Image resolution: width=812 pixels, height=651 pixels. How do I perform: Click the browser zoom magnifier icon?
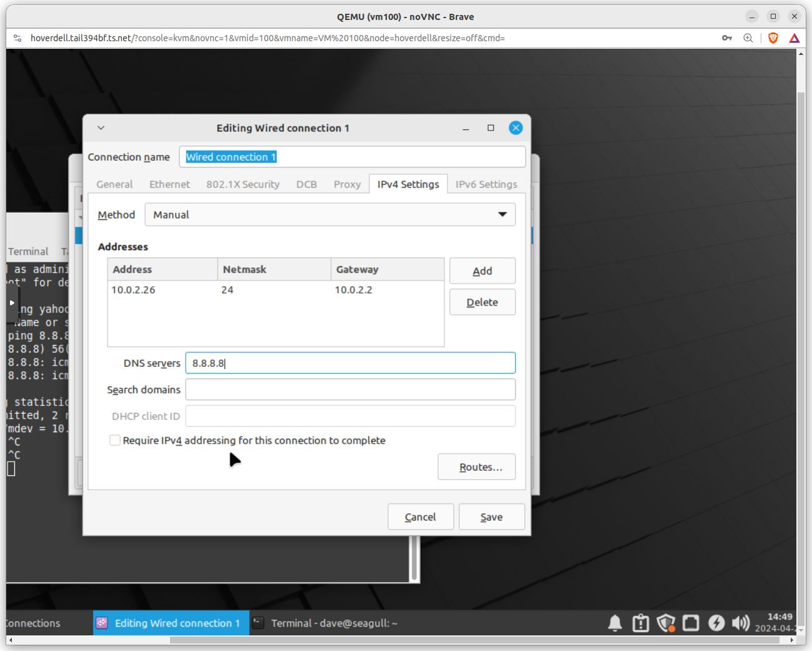click(x=748, y=38)
